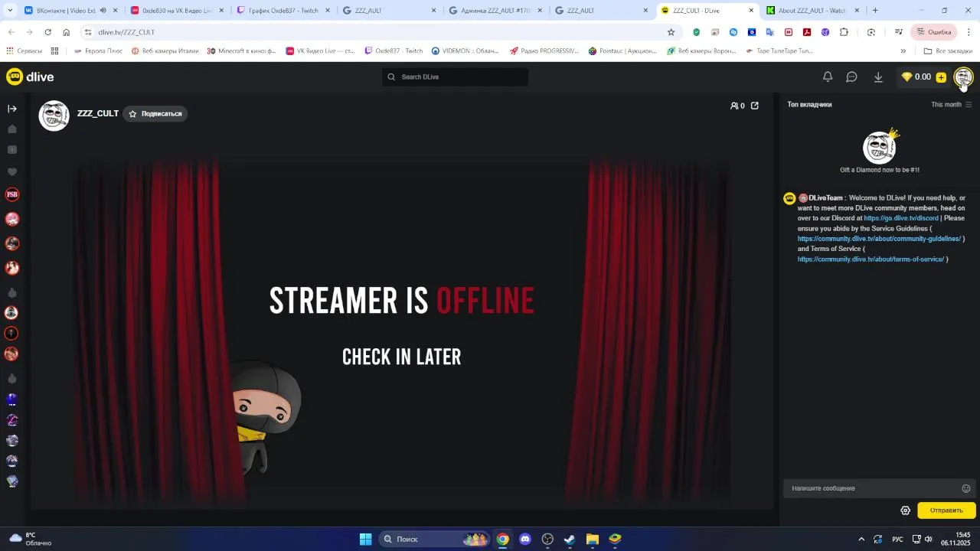Reload the page

[47, 32]
